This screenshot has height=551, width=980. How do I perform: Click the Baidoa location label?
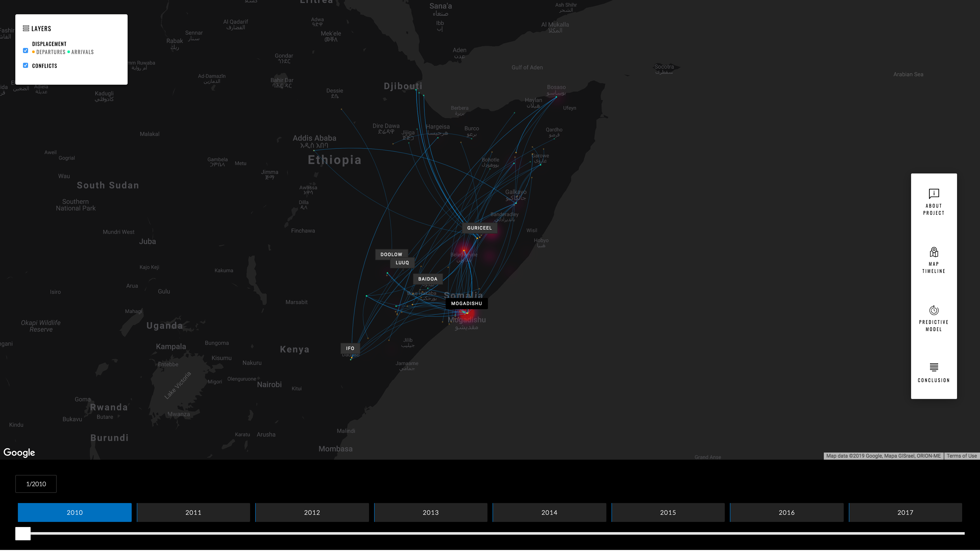coord(428,279)
